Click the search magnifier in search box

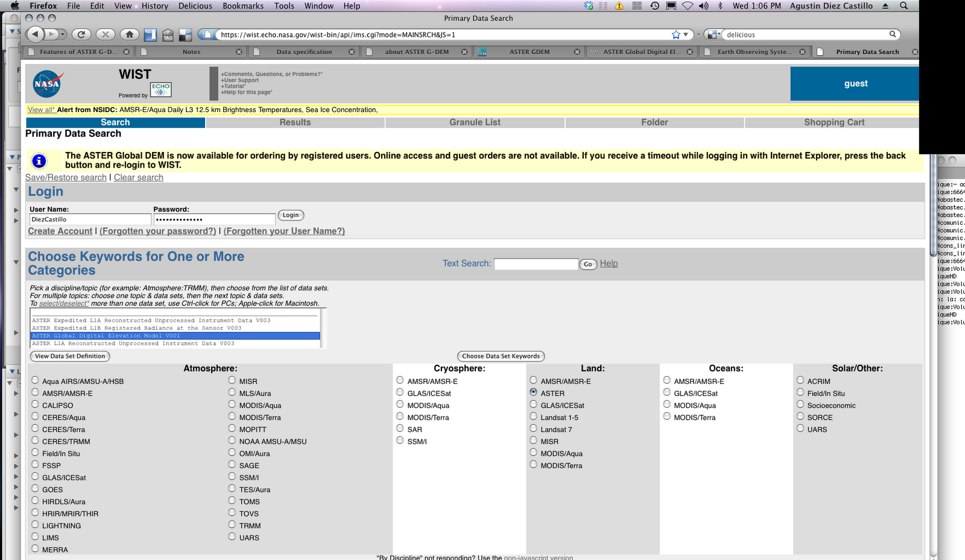tap(893, 34)
